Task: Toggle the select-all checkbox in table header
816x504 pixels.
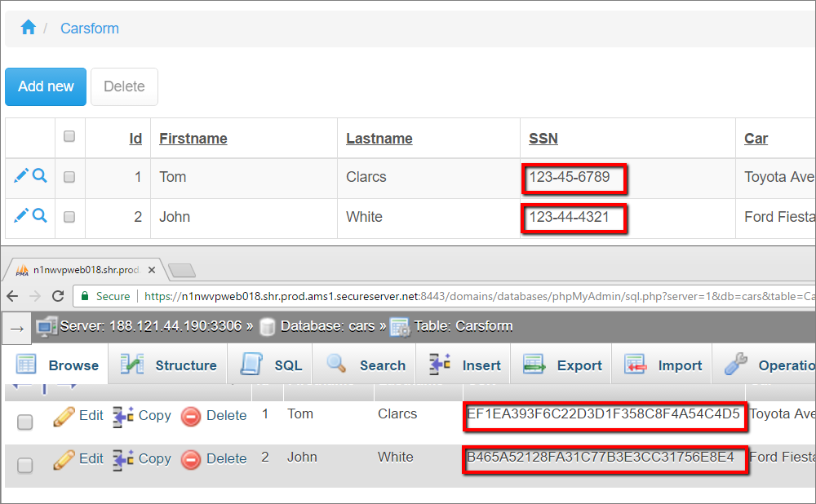Action: [69, 137]
